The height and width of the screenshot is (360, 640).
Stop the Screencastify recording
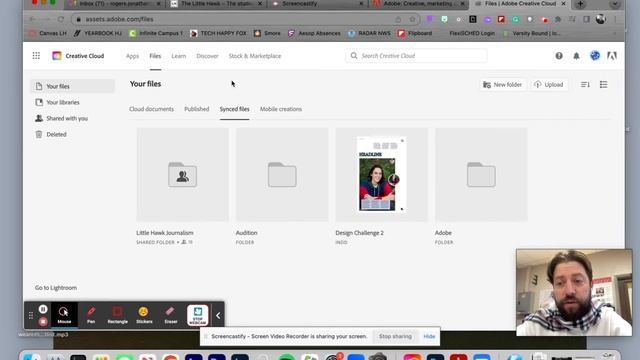pos(43,322)
